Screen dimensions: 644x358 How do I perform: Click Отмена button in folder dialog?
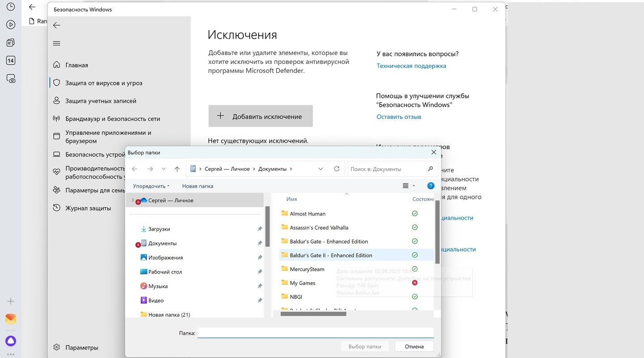414,346
